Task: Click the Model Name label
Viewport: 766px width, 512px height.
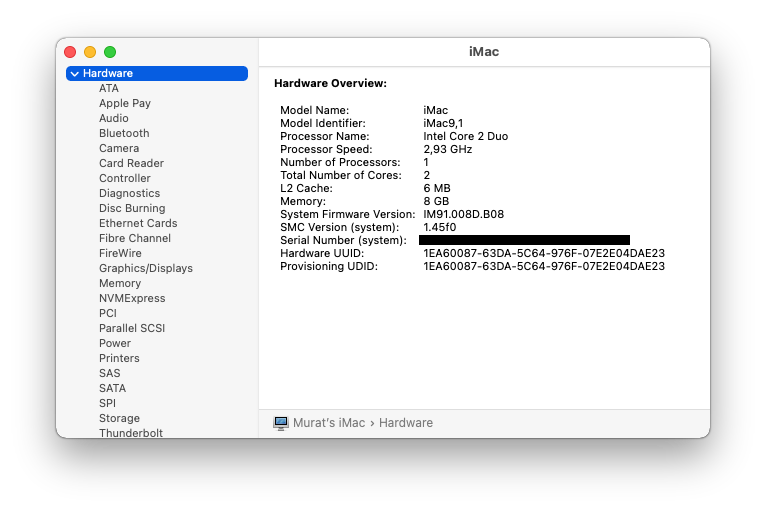Action: point(314,110)
